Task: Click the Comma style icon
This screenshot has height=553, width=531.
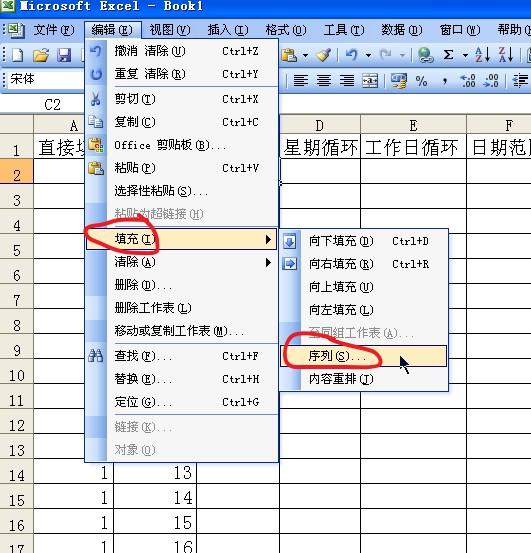Action: tap(445, 81)
